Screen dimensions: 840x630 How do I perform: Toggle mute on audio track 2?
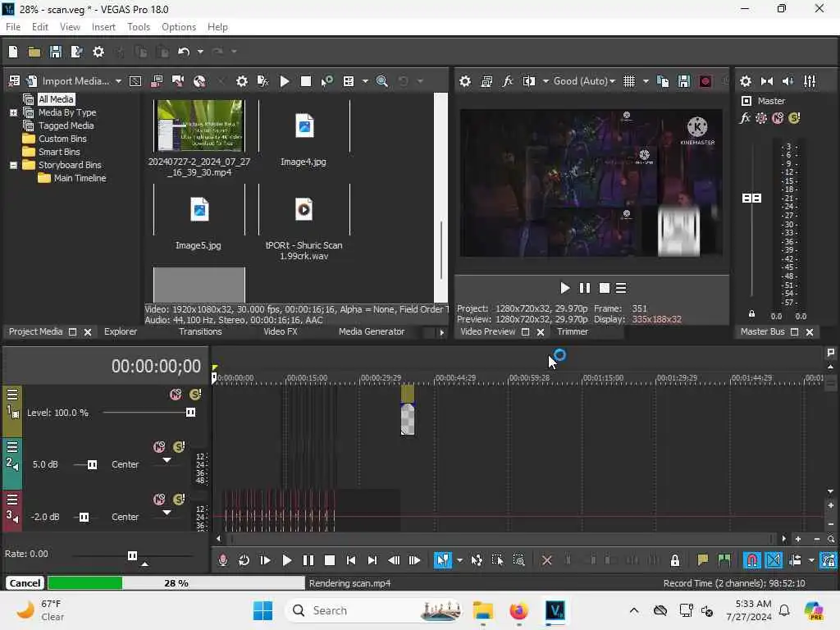159,447
